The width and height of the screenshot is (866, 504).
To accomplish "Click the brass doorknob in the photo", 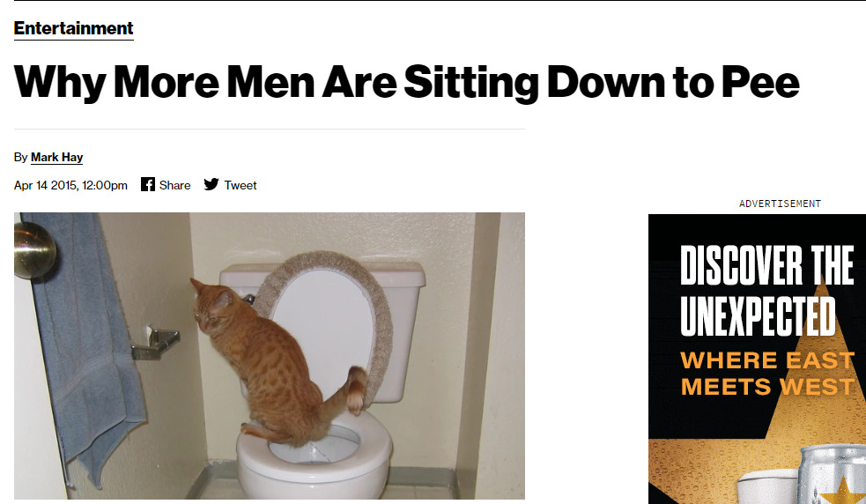I will point(34,249).
